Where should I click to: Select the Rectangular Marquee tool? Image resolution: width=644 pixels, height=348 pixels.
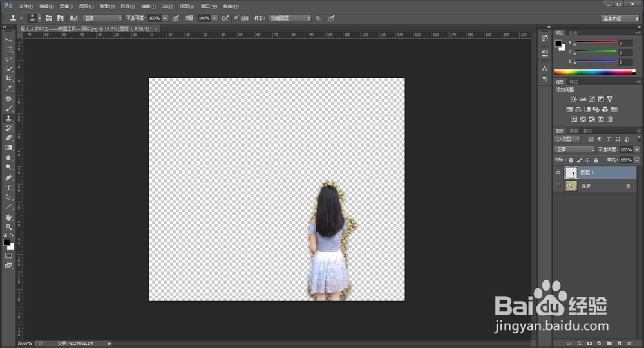tap(8, 50)
